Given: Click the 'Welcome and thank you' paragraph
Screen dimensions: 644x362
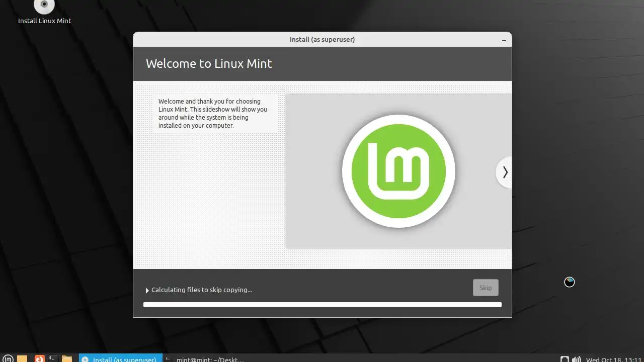Looking at the screenshot, I should [x=213, y=113].
